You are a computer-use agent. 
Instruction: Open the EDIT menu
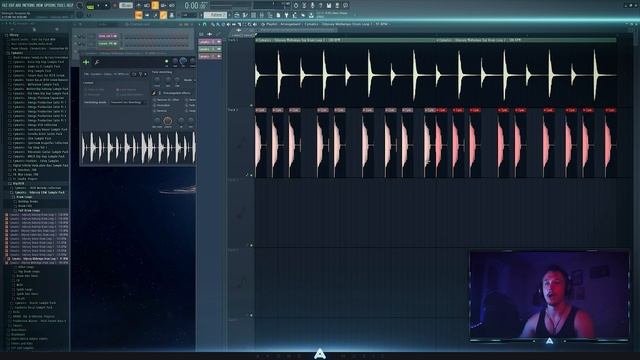[x=11, y=5]
